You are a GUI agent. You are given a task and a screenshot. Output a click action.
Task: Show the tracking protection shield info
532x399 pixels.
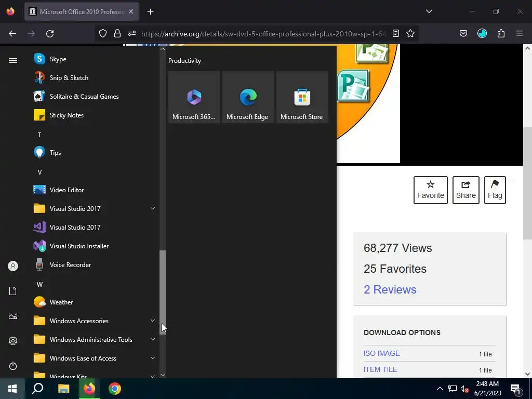click(x=103, y=34)
